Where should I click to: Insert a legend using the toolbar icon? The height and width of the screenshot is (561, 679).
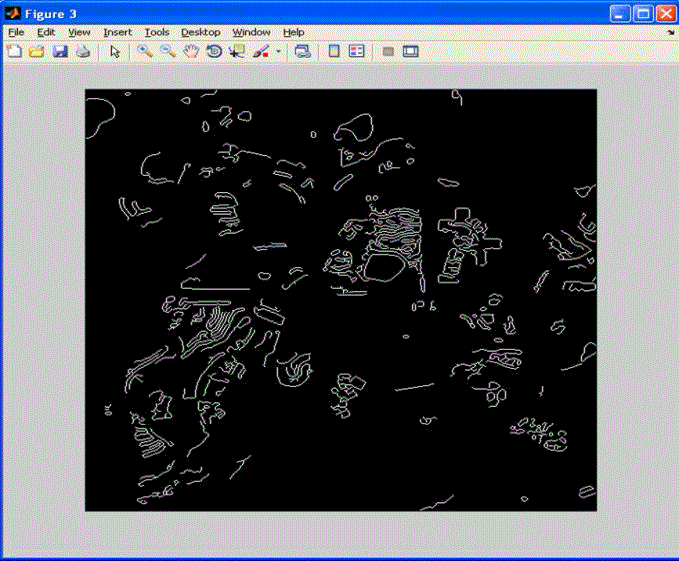(356, 51)
